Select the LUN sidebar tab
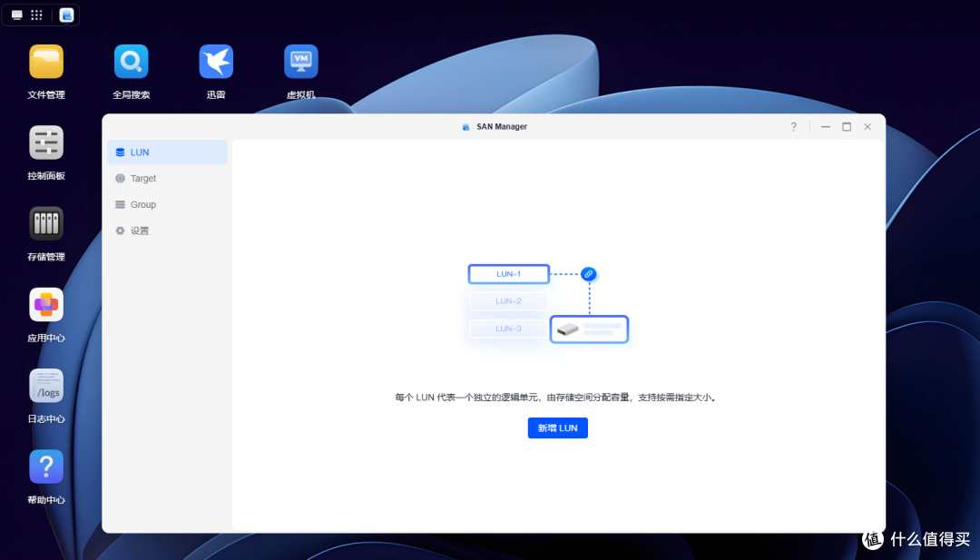This screenshot has width=980, height=560. 167,152
